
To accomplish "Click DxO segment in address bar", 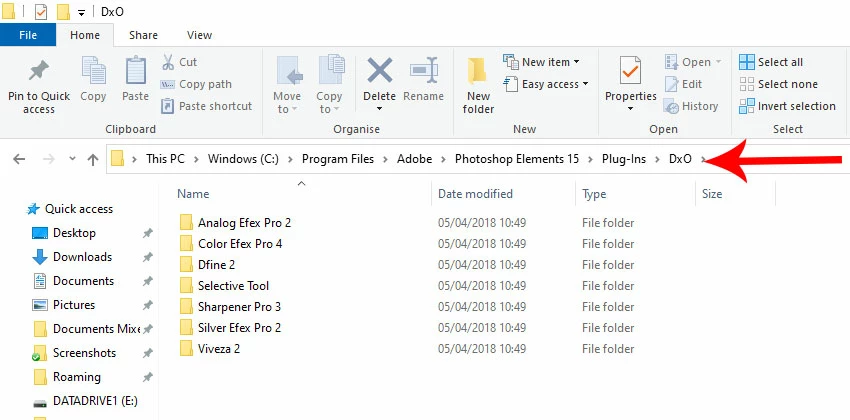I will (680, 159).
